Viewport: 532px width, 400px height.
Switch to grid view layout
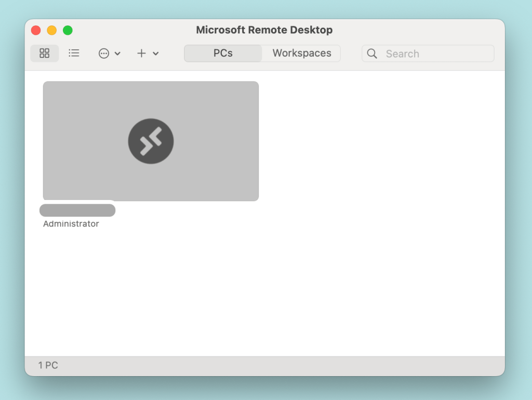[45, 54]
